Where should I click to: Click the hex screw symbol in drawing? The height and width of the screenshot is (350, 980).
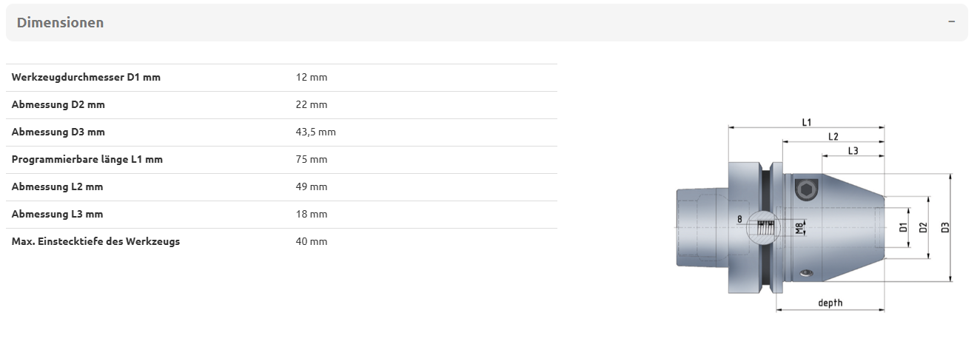click(x=806, y=190)
